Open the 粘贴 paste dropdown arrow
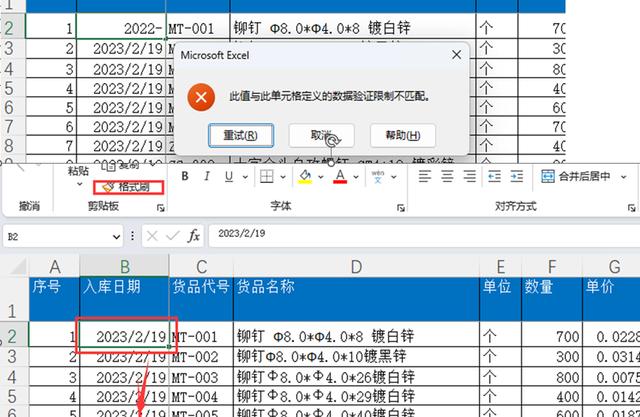640x417 pixels. coord(79,184)
